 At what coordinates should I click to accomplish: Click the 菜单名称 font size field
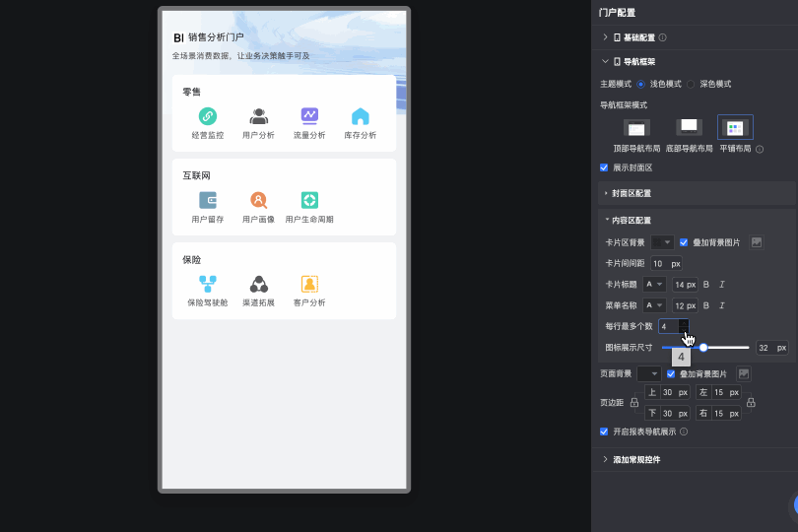pos(685,305)
